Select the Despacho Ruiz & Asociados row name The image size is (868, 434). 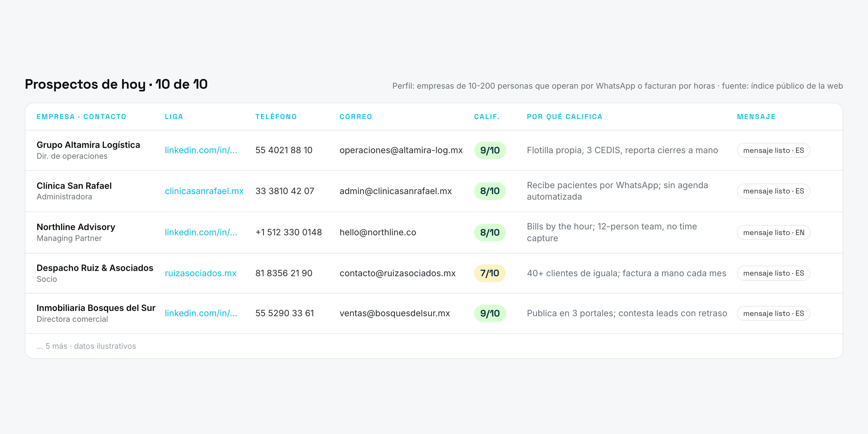[95, 268]
